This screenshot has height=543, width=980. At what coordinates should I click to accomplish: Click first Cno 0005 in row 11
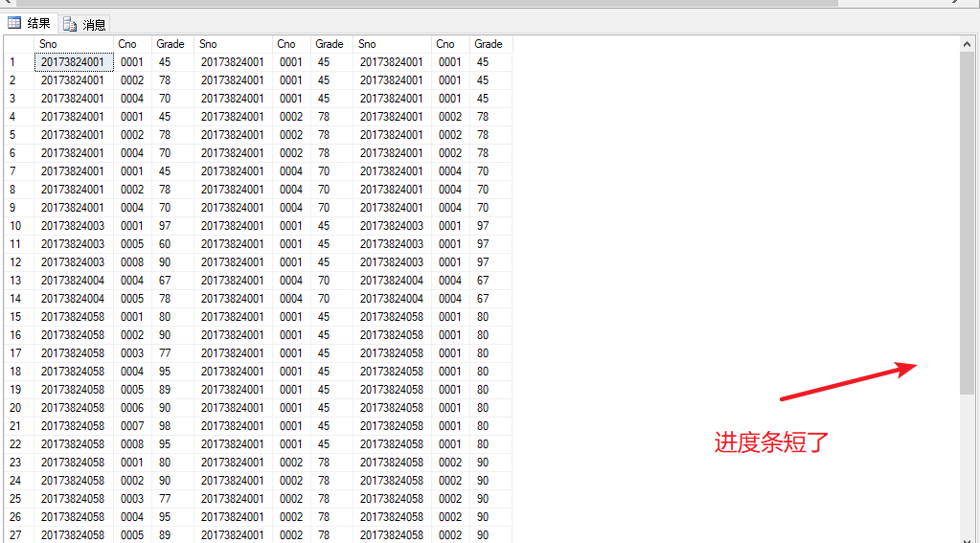pos(133,243)
